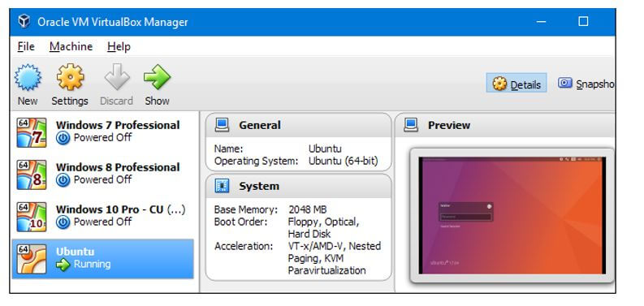
Task: Click the green Show arrow icon
Action: pos(157,77)
